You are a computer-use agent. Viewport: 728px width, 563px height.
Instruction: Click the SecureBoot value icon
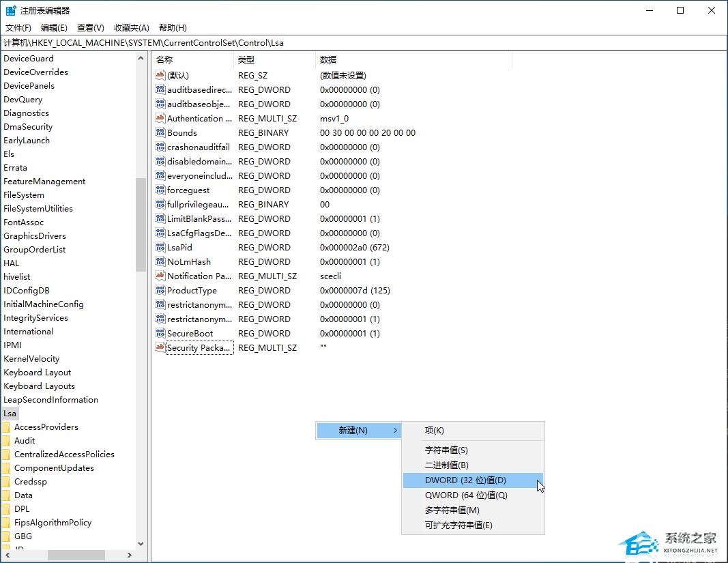(x=160, y=334)
